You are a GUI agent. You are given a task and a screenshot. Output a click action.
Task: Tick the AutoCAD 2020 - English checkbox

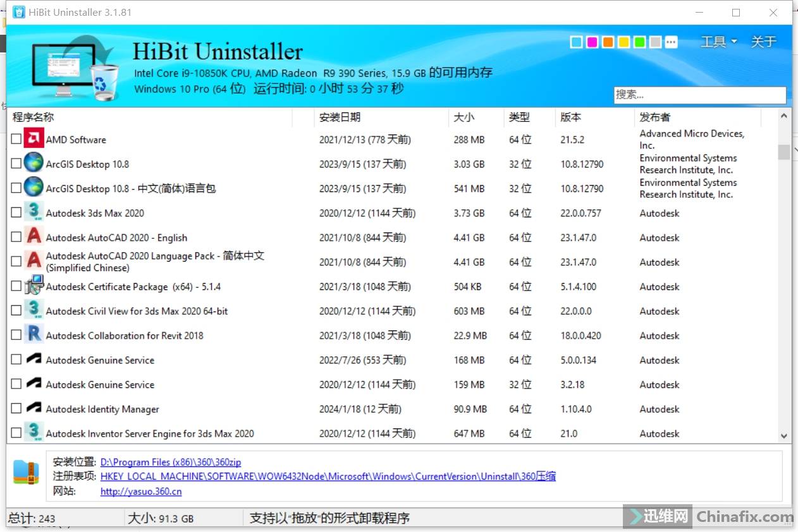[16, 237]
